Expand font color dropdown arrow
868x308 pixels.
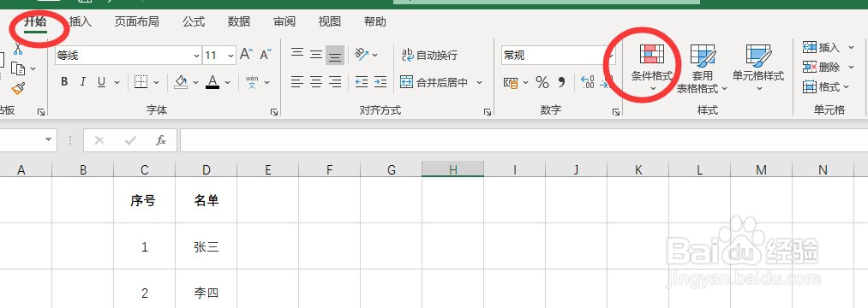[228, 82]
